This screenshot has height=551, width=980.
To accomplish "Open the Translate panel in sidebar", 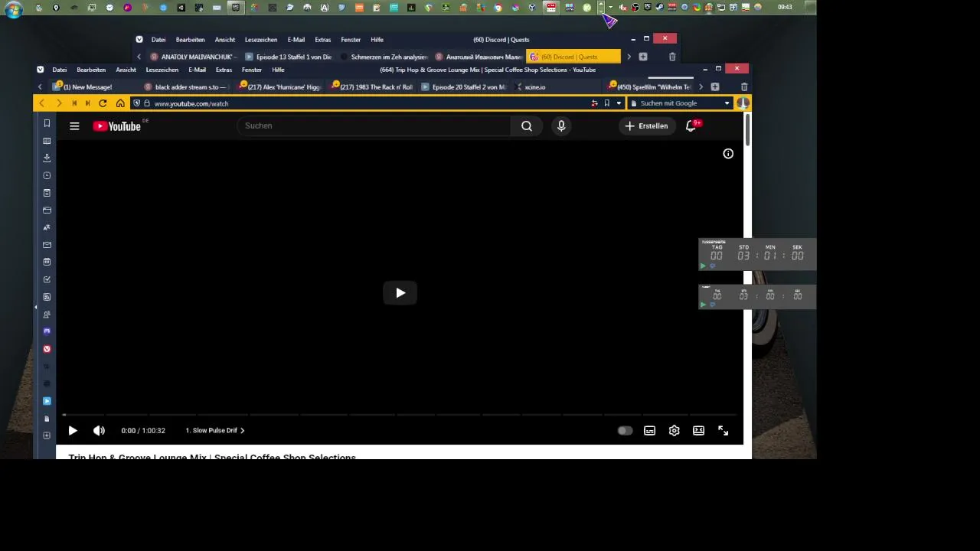I will 47,227.
